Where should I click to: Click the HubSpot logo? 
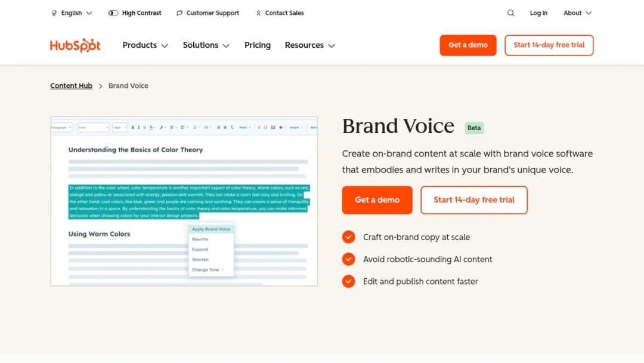coord(75,45)
